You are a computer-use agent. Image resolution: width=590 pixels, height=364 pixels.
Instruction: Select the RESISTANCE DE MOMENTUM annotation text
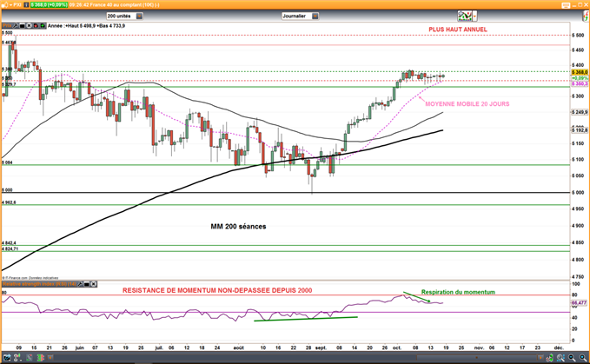pos(217,290)
